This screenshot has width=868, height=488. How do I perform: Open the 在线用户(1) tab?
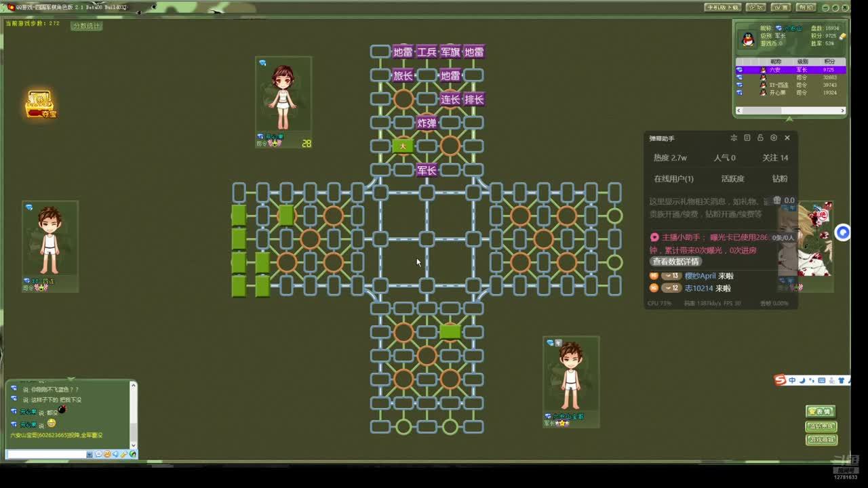pos(673,179)
